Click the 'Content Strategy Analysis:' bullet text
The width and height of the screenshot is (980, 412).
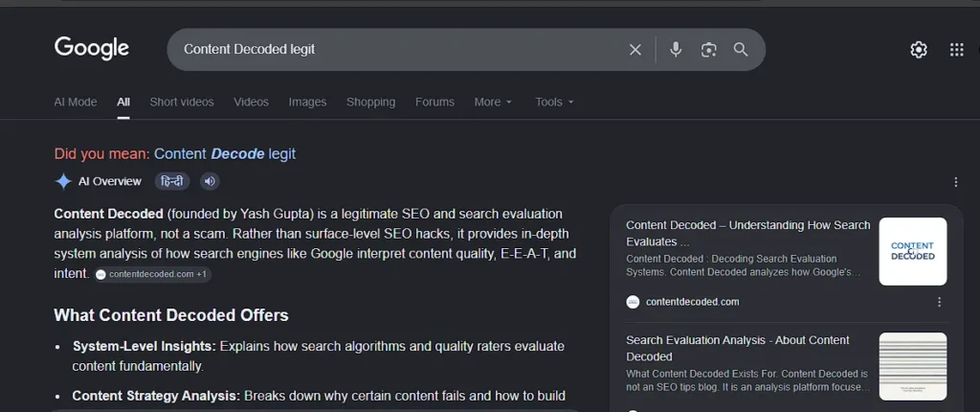point(156,396)
